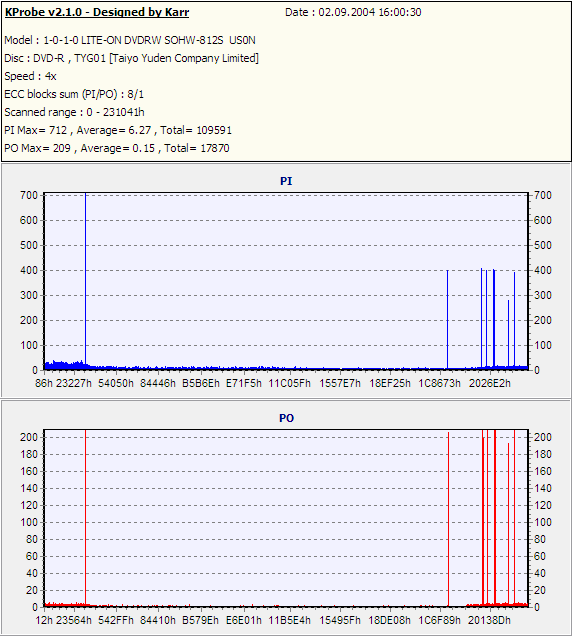
Task: Click the 100 label on PO left axis
Action: click(29, 522)
